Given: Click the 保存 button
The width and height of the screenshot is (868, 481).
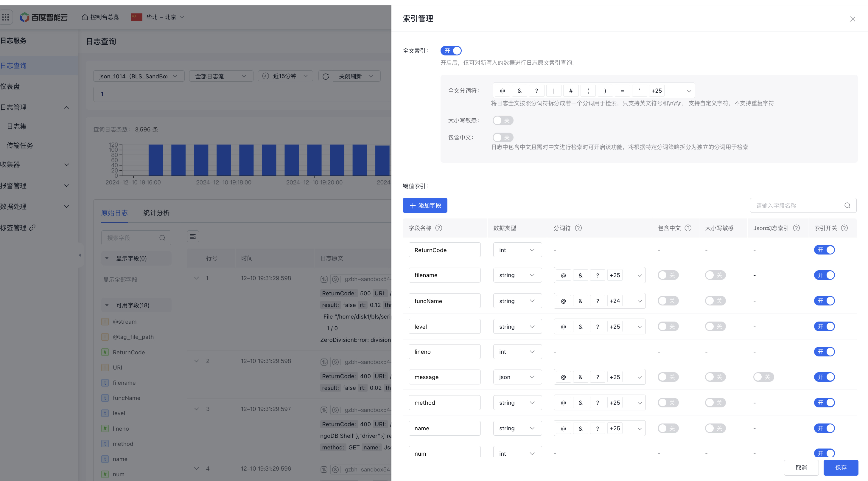Looking at the screenshot, I should [x=841, y=468].
